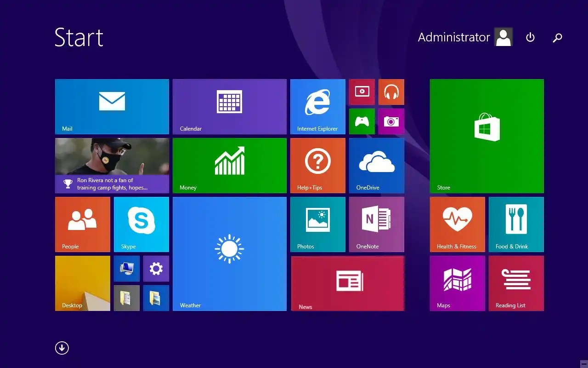This screenshot has width=588, height=368.
Task: Launch Internet Explorer tile
Action: click(318, 107)
